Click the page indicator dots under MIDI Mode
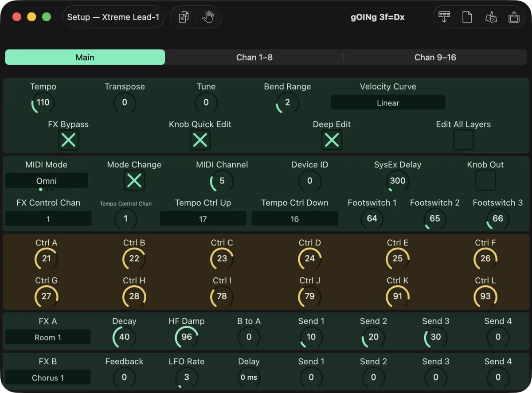 47,190
